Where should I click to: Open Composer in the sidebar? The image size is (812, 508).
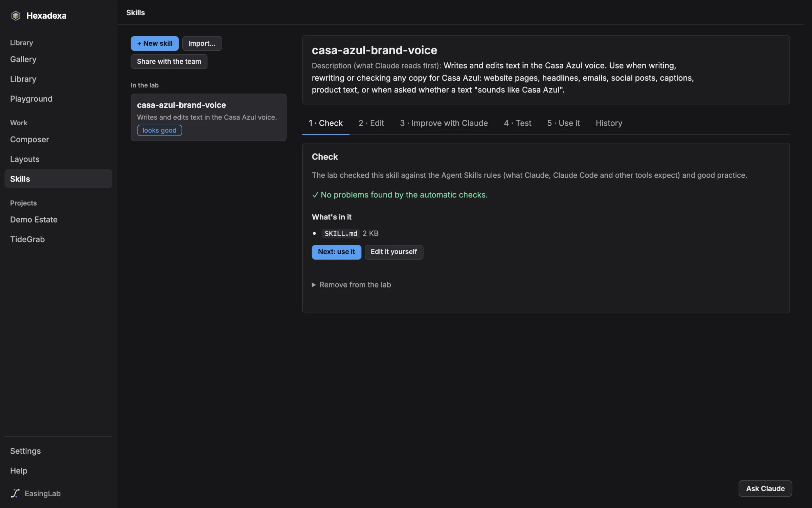click(58, 139)
